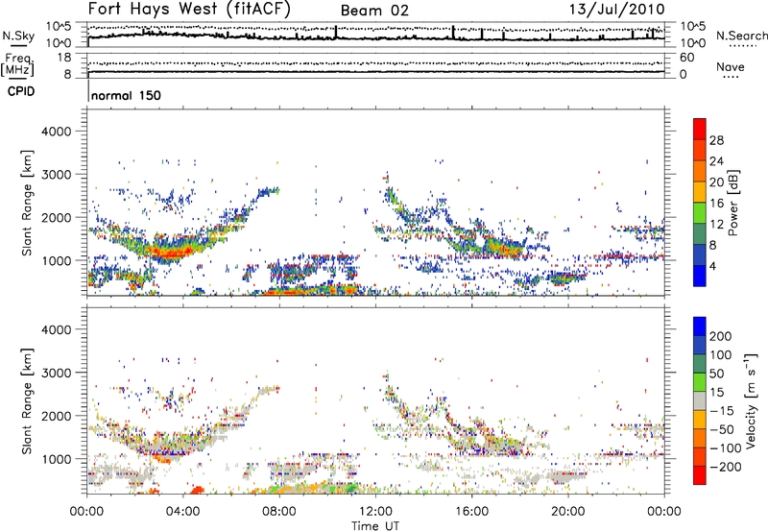Click the velocity colorbar value -200

[x=725, y=467]
